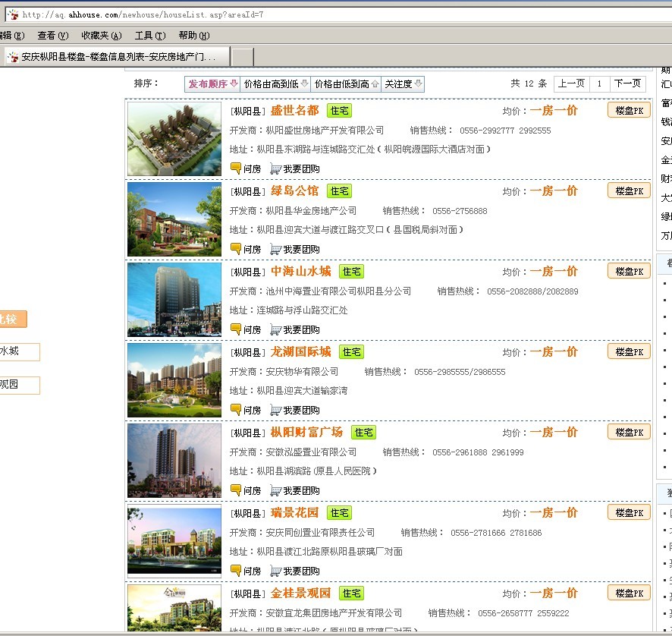Open the 金桂景观园 listing title
The width and height of the screenshot is (672, 636).
click(x=301, y=593)
